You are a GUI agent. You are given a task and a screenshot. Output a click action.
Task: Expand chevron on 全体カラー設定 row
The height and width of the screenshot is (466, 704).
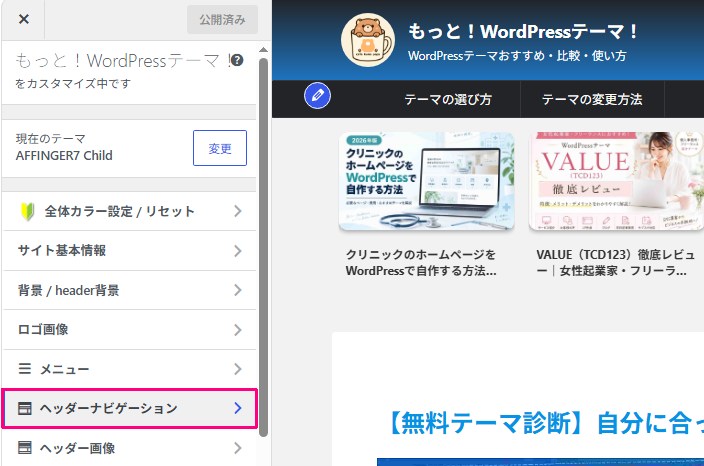(238, 211)
